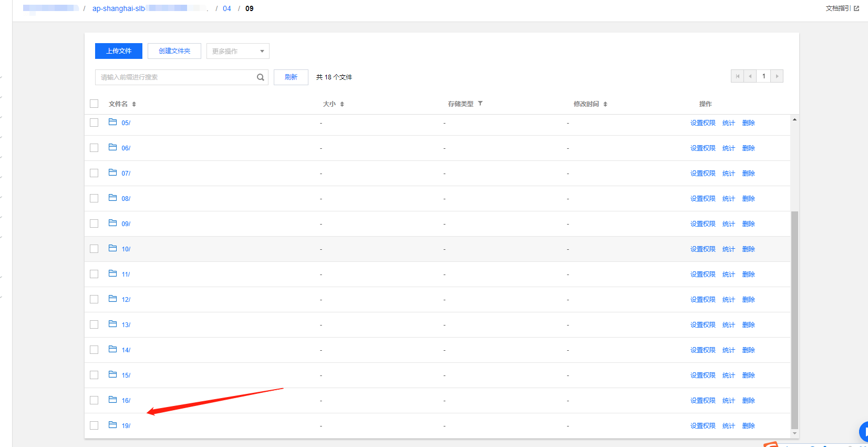Open folder icon for 08/
The width and height of the screenshot is (868, 447).
(112, 198)
